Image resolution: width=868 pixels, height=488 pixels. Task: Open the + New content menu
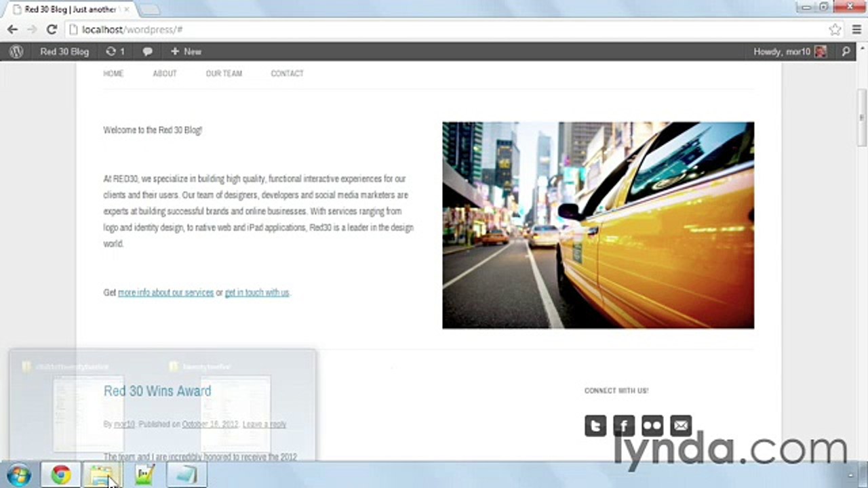click(186, 52)
